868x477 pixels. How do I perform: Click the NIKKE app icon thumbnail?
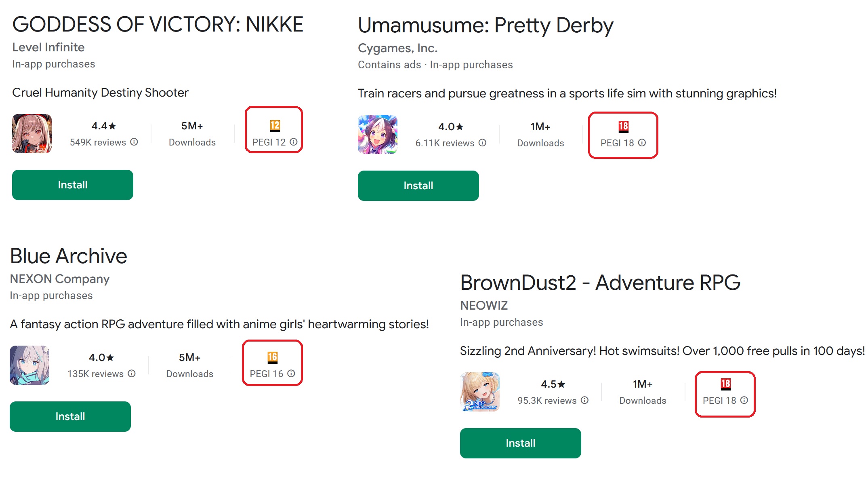(x=32, y=134)
